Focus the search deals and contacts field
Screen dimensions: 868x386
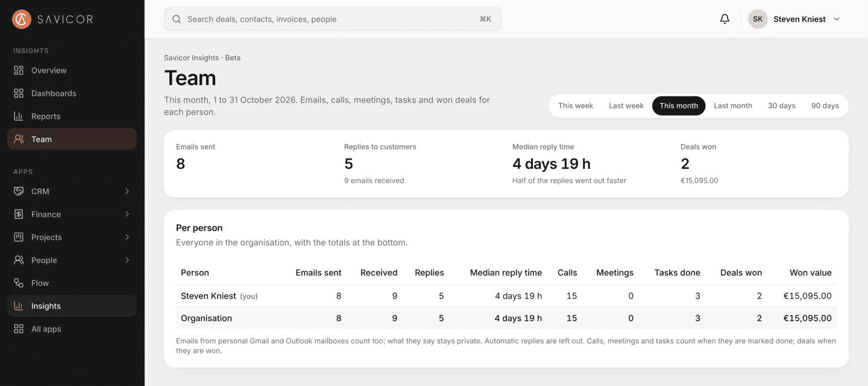(x=333, y=19)
